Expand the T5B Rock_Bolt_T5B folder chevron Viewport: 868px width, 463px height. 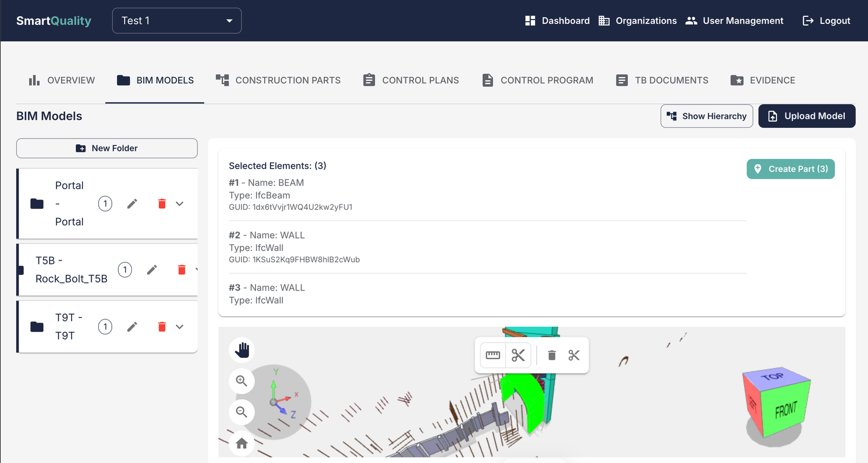tap(196, 269)
